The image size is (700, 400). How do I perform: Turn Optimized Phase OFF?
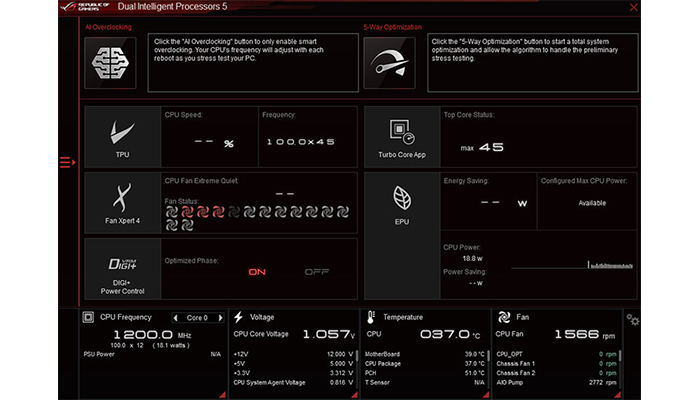tap(317, 272)
